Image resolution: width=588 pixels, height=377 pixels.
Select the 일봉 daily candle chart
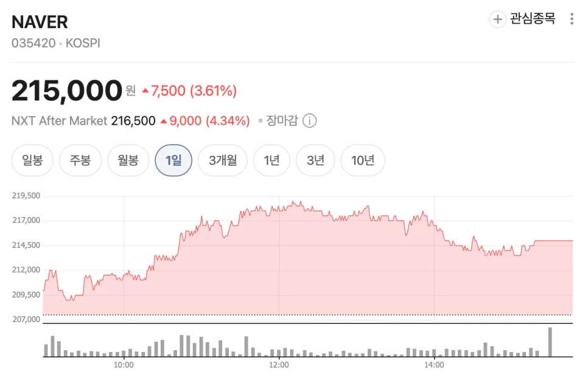coord(32,160)
